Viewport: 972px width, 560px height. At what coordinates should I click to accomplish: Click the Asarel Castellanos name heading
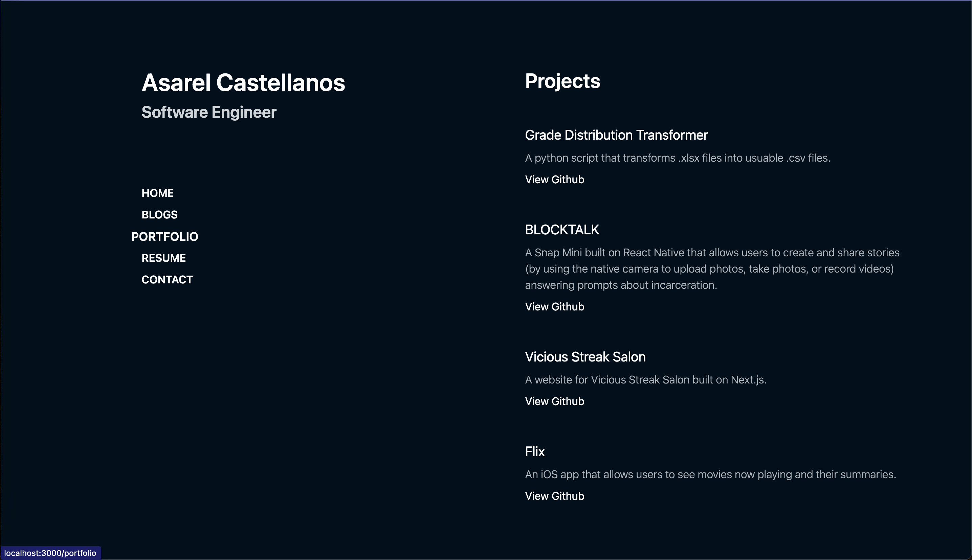(243, 83)
